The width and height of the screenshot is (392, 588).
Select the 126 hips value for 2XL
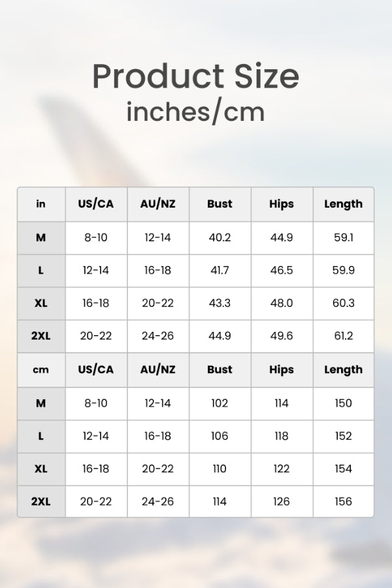pos(282,501)
